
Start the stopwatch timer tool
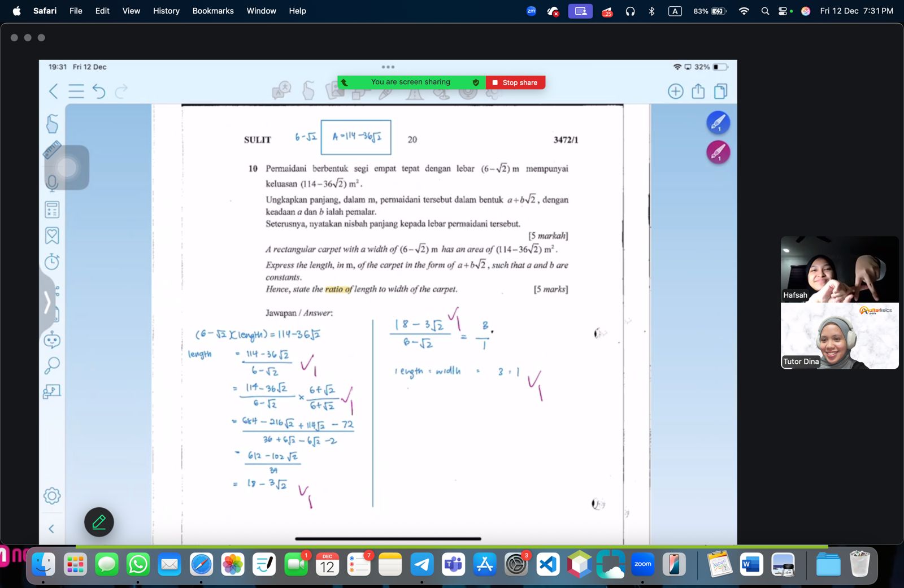click(x=52, y=262)
